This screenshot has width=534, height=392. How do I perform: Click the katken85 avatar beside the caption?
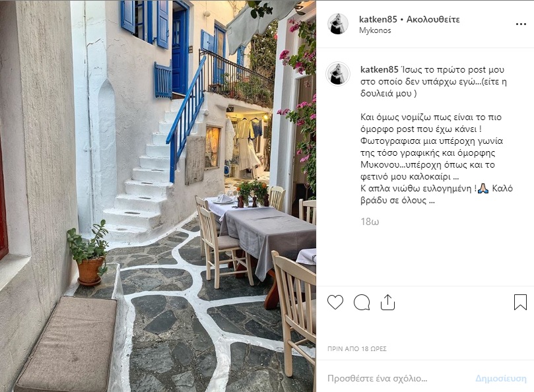coord(338,74)
